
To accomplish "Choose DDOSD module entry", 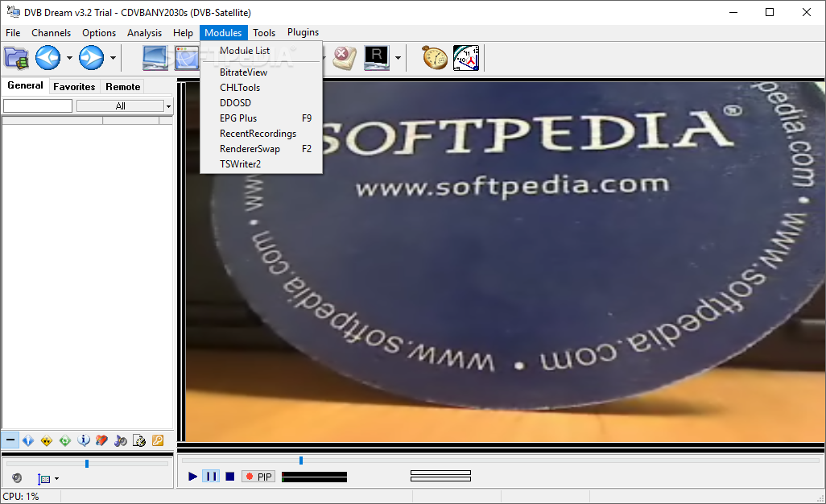I will pos(262,103).
